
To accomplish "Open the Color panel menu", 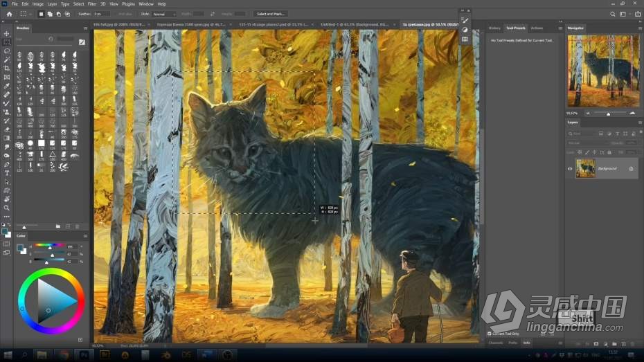I will click(85, 236).
